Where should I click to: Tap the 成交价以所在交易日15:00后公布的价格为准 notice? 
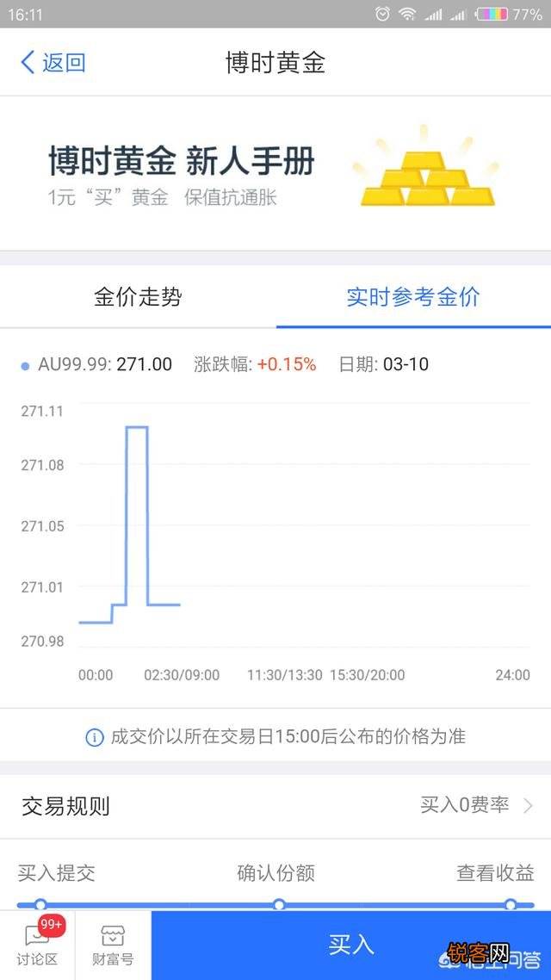click(x=288, y=737)
